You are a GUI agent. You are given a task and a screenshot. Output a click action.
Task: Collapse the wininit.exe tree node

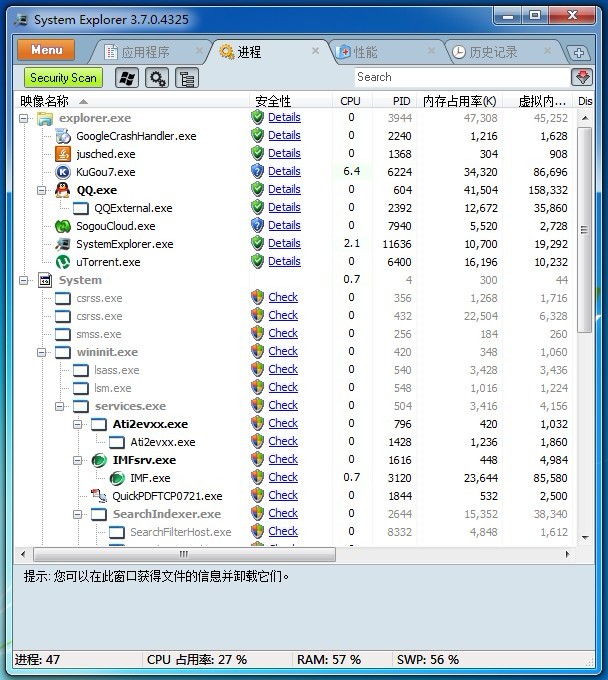point(42,353)
